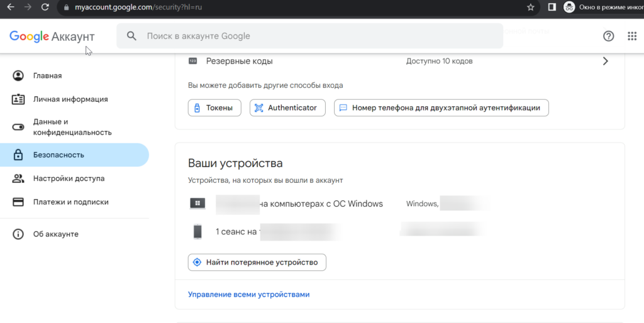The image size is (644, 323).
Task: Click the browser forward arrow
Action: pyautogui.click(x=28, y=7)
